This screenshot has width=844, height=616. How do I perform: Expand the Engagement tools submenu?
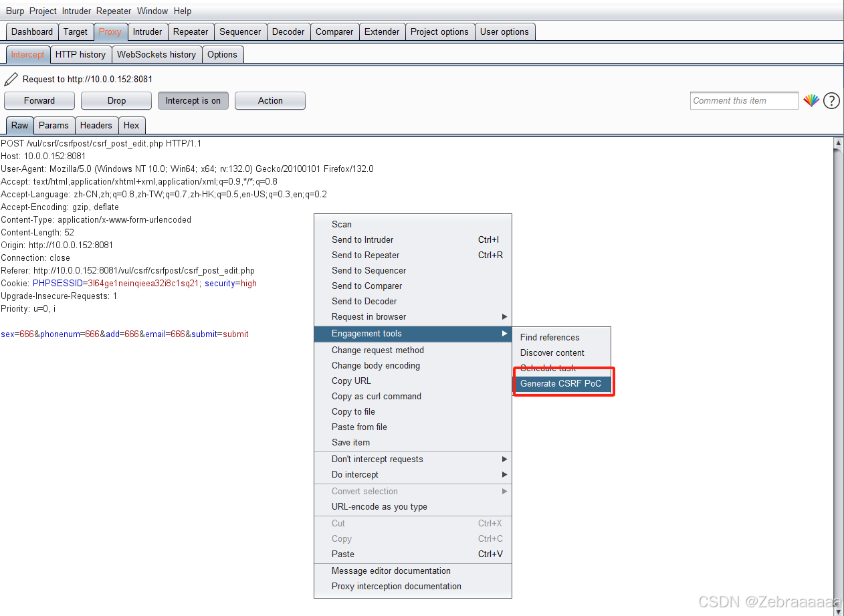click(x=413, y=333)
